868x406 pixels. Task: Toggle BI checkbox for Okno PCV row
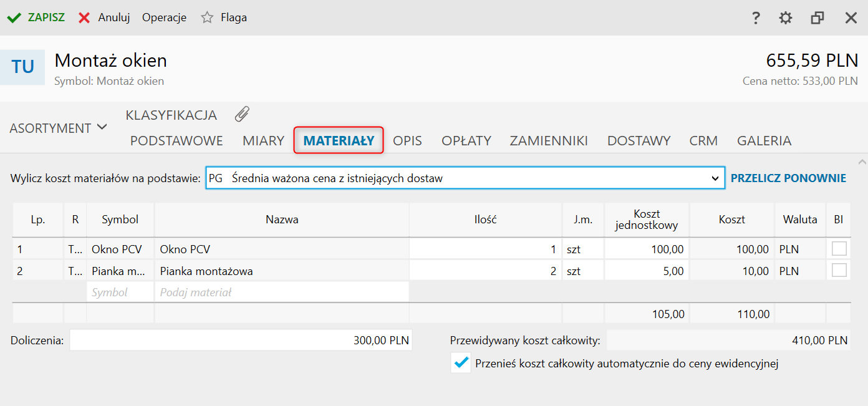point(839,249)
